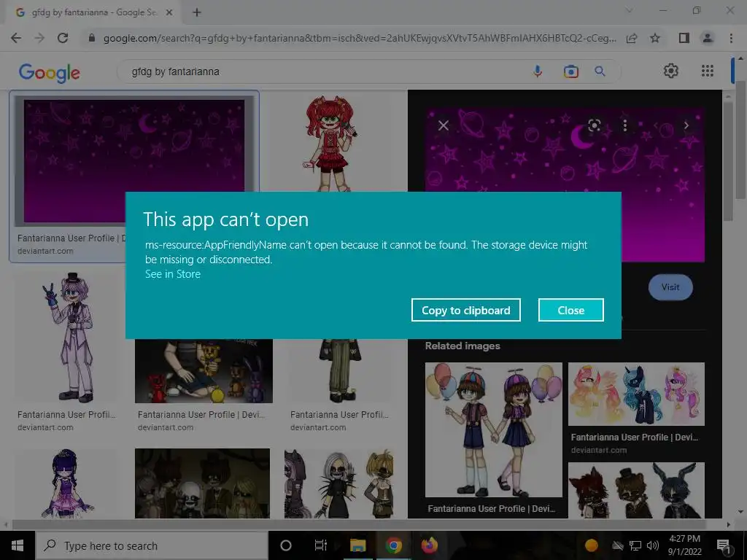The height and width of the screenshot is (560, 747).
Task: Open the Chrome profile avatar
Action: (708, 38)
